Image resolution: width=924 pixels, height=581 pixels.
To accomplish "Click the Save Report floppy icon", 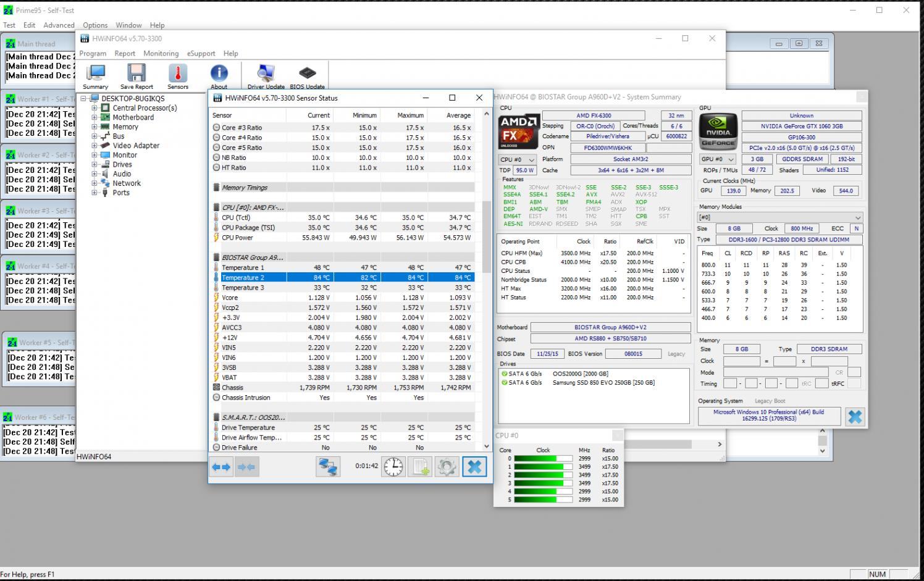I will (136, 77).
